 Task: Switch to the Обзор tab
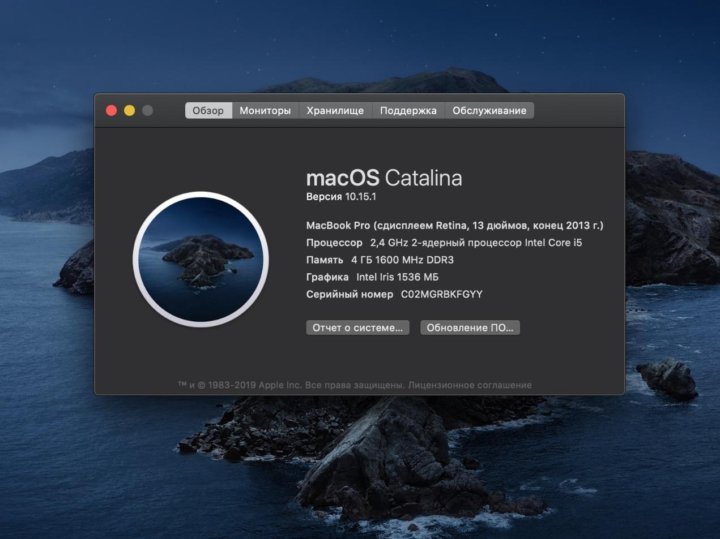[208, 111]
